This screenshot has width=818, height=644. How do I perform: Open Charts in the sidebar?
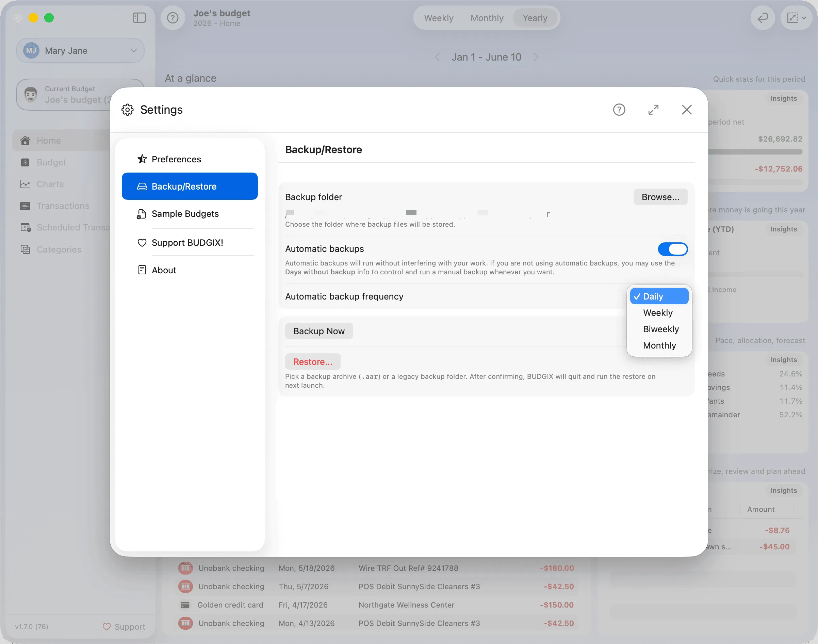coord(61,184)
